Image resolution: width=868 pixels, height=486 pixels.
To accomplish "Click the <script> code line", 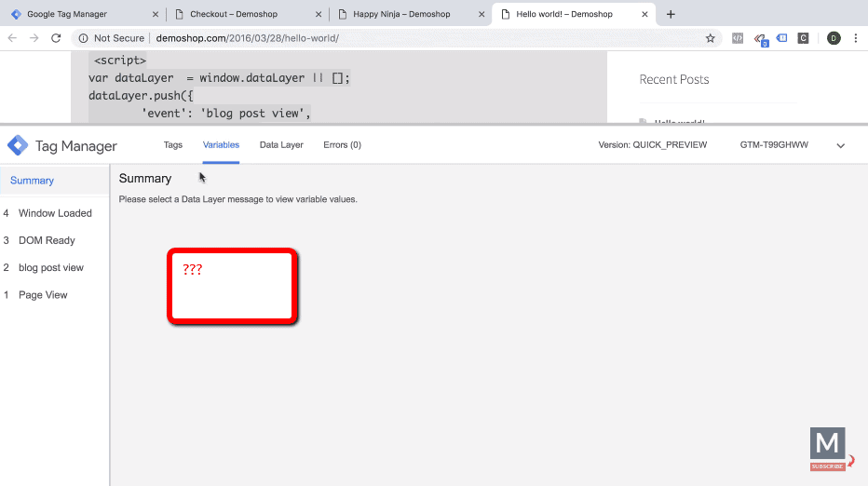I will (x=120, y=61).
